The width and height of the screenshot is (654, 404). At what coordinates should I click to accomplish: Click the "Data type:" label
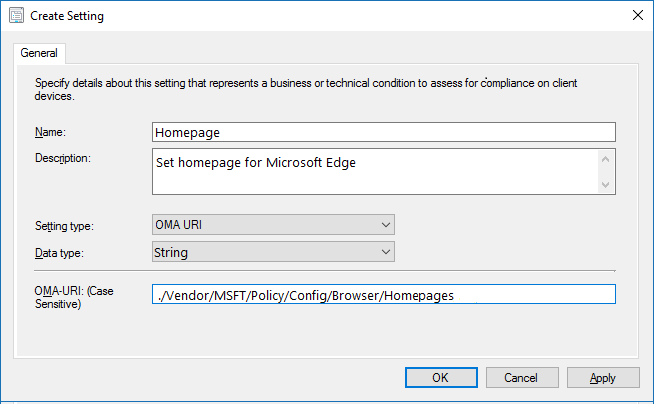[60, 253]
